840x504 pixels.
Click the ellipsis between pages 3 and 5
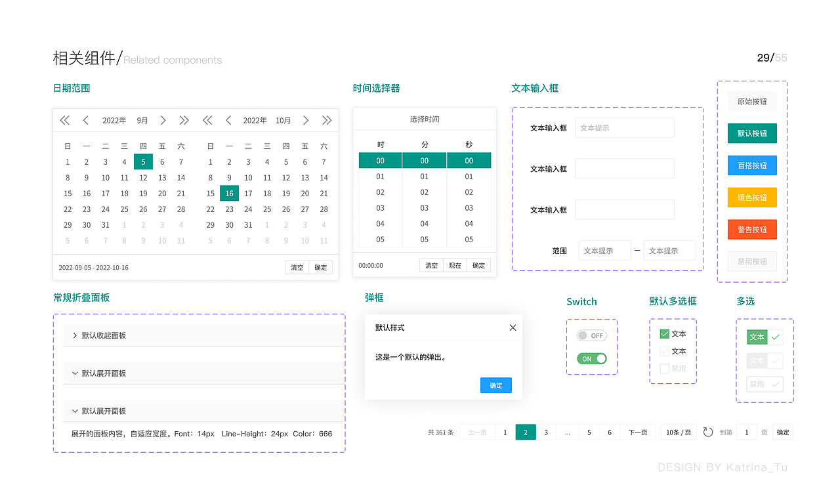(x=567, y=432)
